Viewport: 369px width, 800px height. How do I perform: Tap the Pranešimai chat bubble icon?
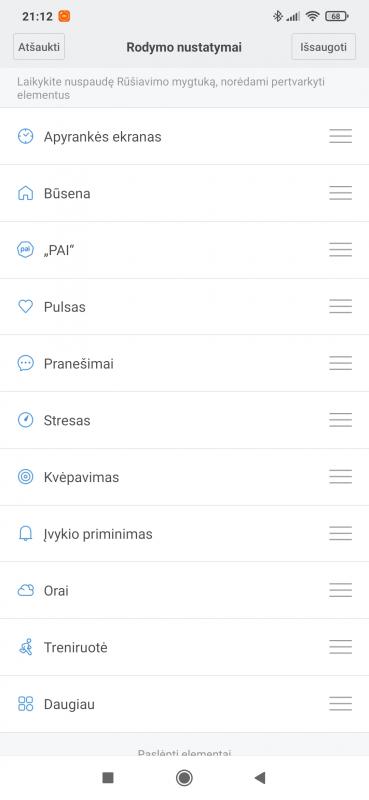point(26,363)
